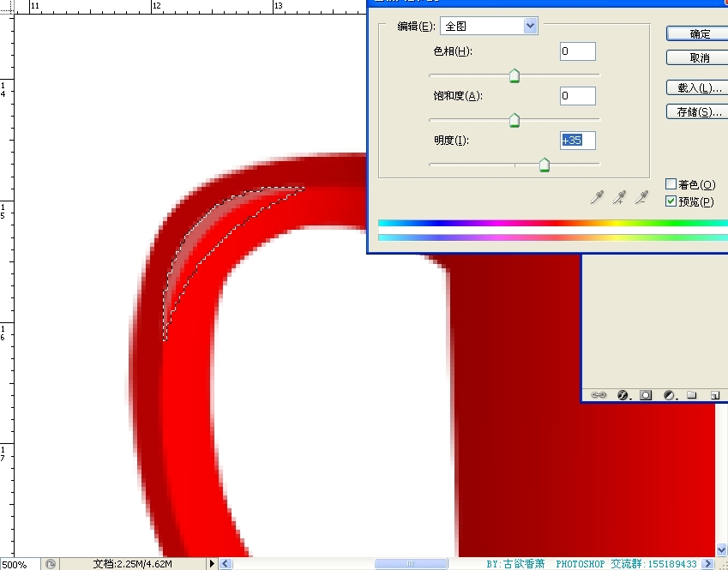Click the link layers icon
This screenshot has height=570, width=728.
[599, 395]
